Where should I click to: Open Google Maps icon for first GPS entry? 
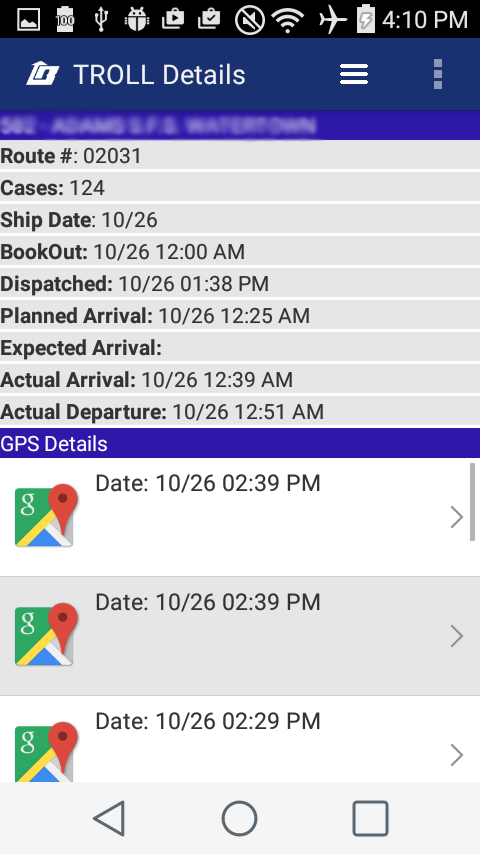pyautogui.click(x=46, y=515)
